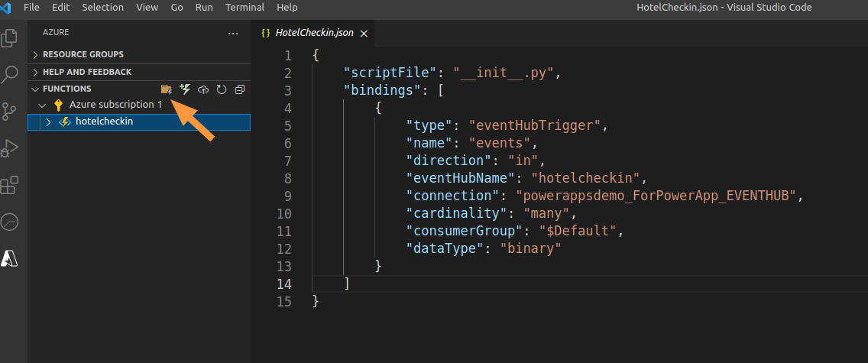Viewport: 868px width, 363px height.
Task: Expand the Resource Groups section
Action: point(35,55)
